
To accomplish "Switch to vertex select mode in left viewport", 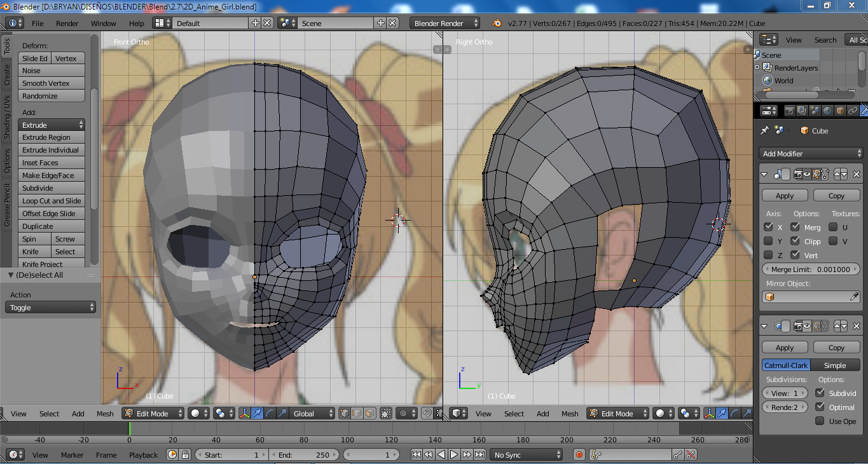I will coord(345,413).
